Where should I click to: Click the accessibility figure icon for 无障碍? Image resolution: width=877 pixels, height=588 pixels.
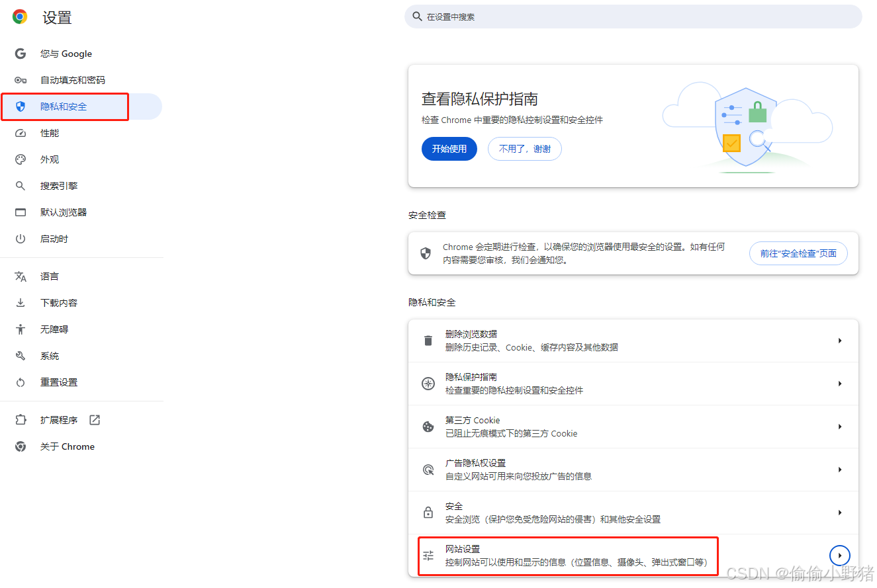(21, 329)
